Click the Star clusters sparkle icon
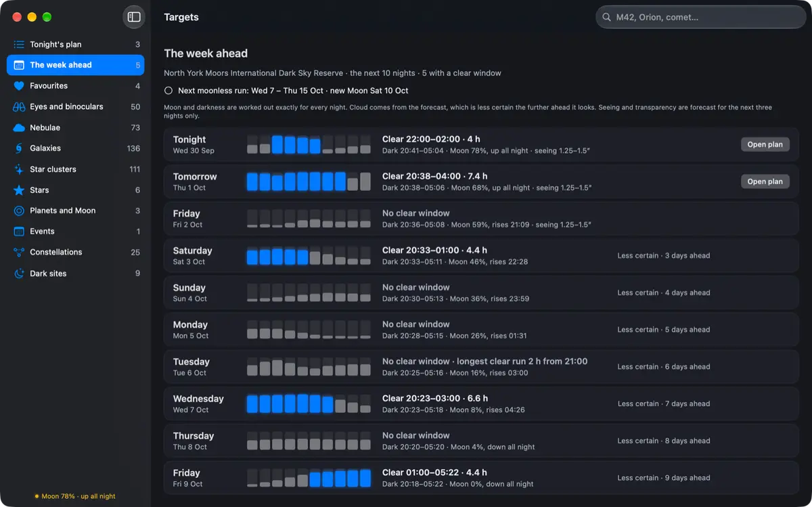The image size is (812, 507). coord(19,169)
